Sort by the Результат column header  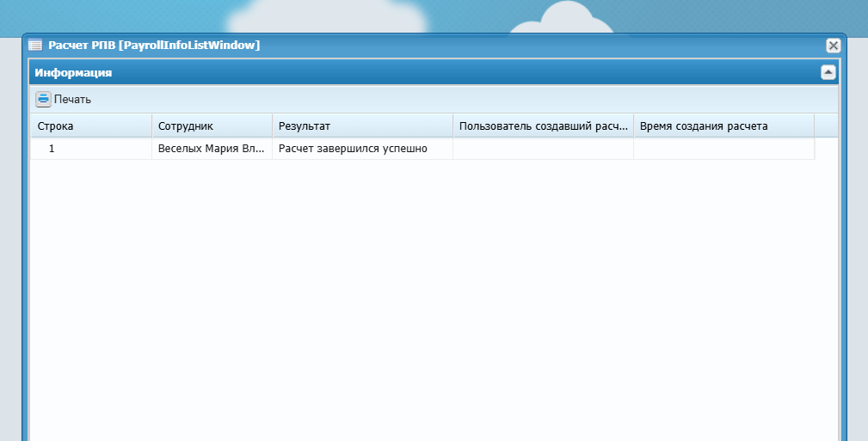point(362,126)
